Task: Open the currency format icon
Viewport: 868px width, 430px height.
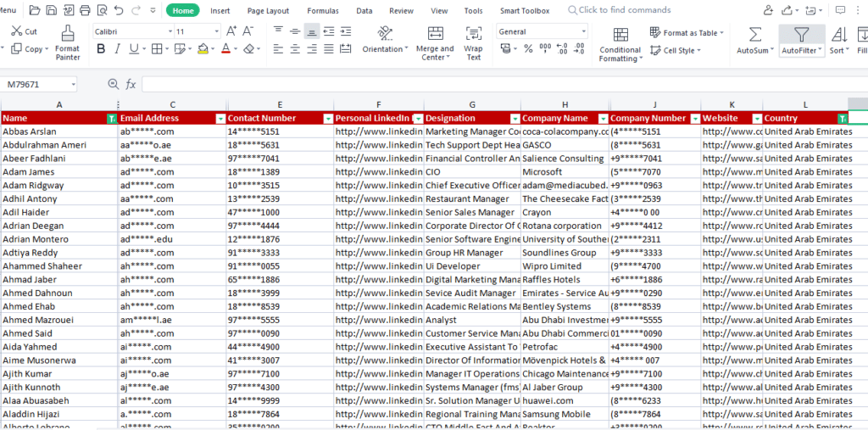Action: (507, 49)
